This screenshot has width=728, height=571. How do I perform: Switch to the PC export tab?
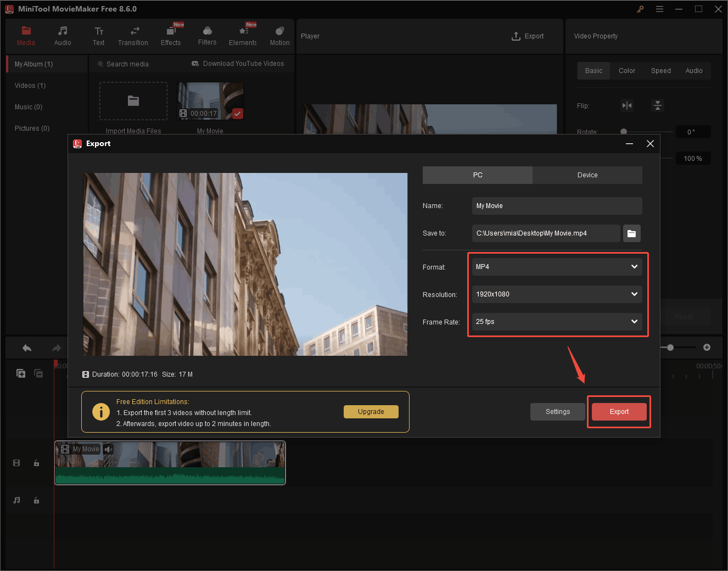478,175
